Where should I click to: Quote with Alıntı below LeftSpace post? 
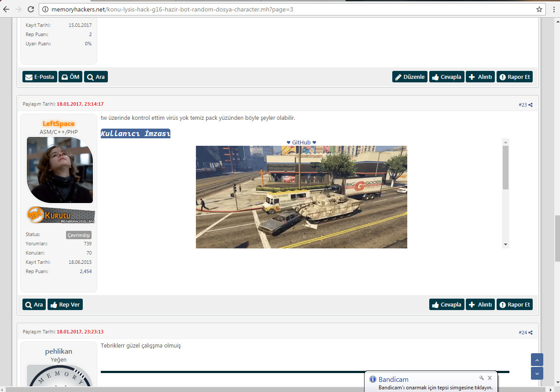pos(480,304)
